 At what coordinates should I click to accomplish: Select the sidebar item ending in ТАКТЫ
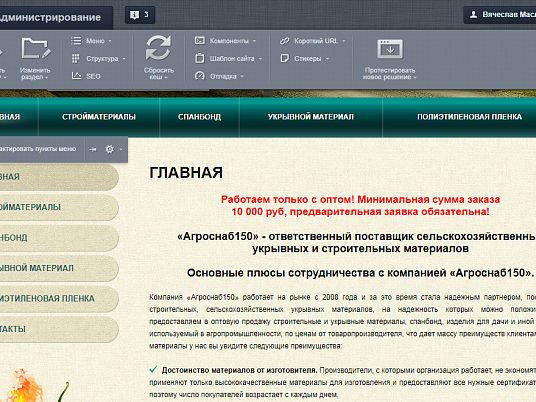pyautogui.click(x=59, y=329)
